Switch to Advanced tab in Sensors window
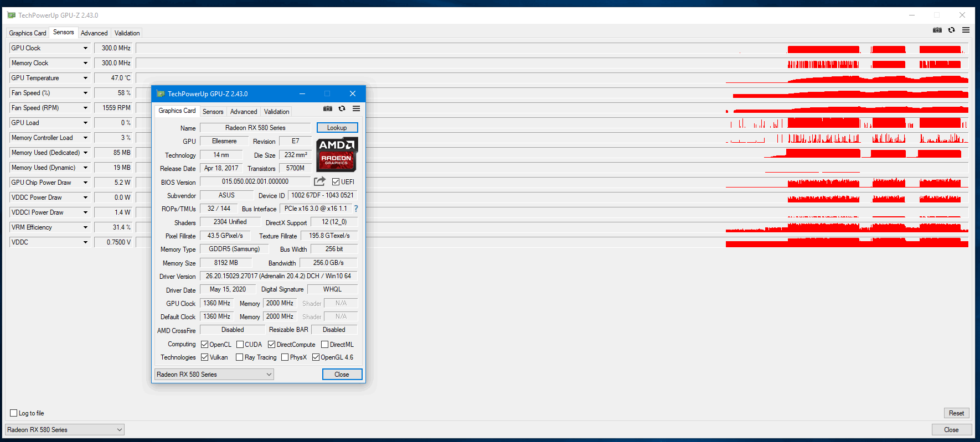The image size is (980, 442). click(94, 33)
